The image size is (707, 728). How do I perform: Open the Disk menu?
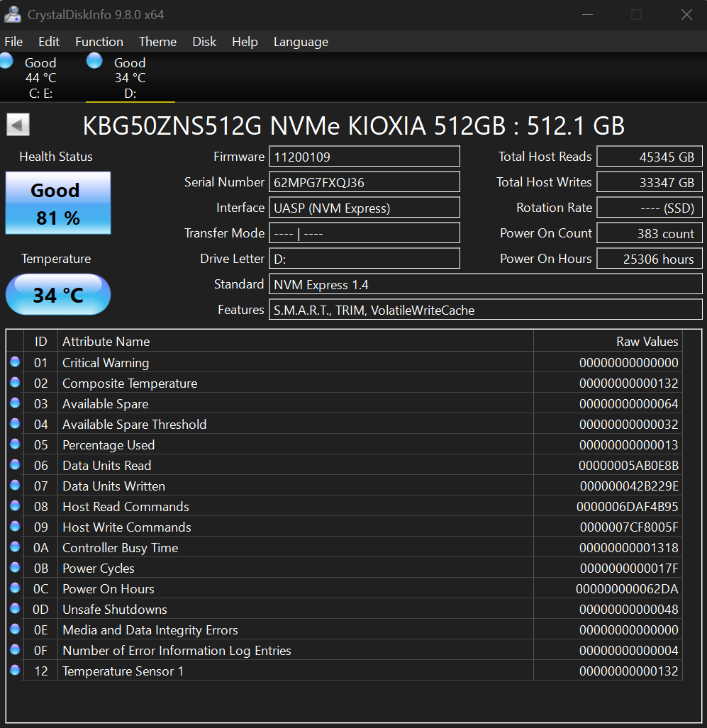pyautogui.click(x=204, y=42)
